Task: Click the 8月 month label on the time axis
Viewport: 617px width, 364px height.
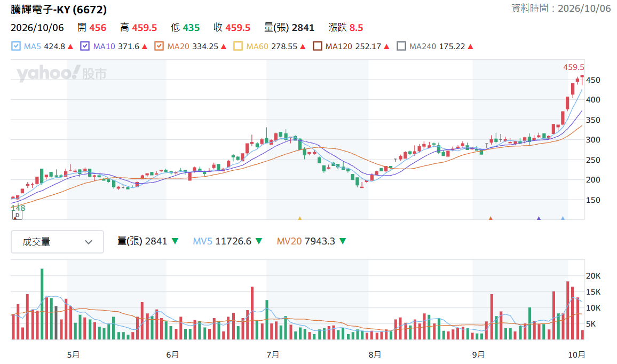Action: pos(375,354)
